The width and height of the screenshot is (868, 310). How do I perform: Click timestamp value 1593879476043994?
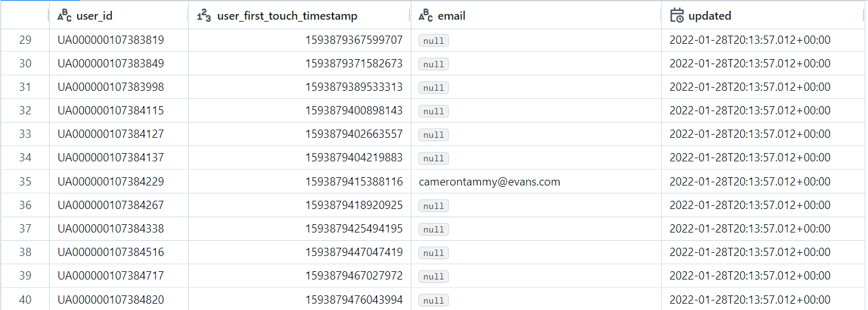354,300
